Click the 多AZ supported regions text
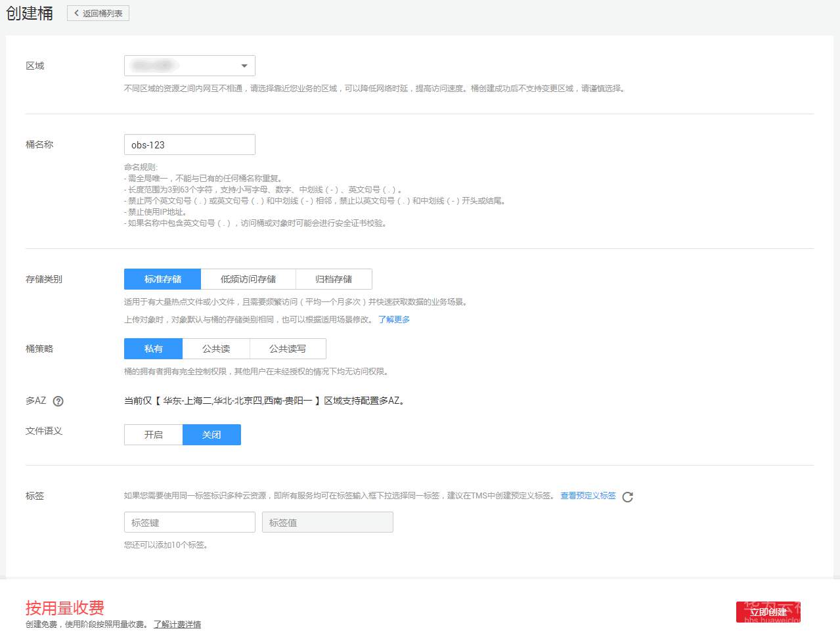840x637 pixels. tap(265, 401)
